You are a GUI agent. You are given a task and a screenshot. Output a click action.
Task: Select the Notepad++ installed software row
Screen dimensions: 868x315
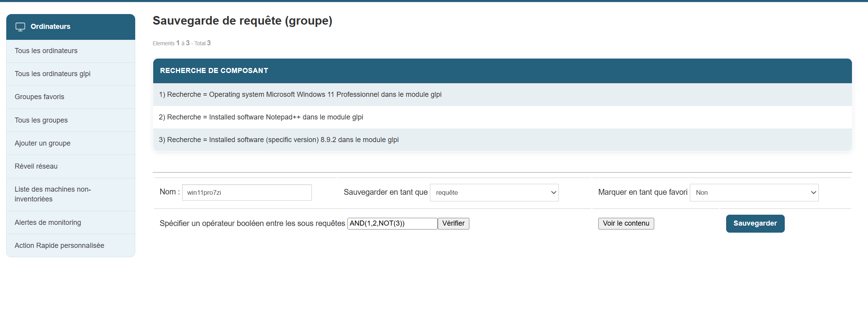[x=261, y=117]
